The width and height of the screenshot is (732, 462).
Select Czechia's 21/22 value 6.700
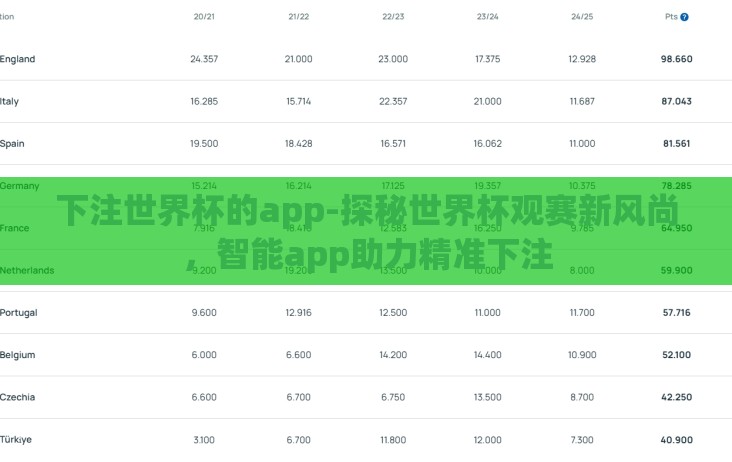[x=298, y=397]
